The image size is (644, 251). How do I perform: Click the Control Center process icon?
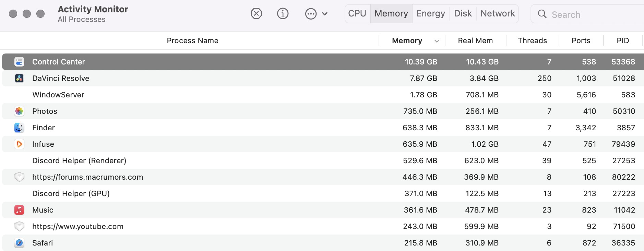[19, 62]
